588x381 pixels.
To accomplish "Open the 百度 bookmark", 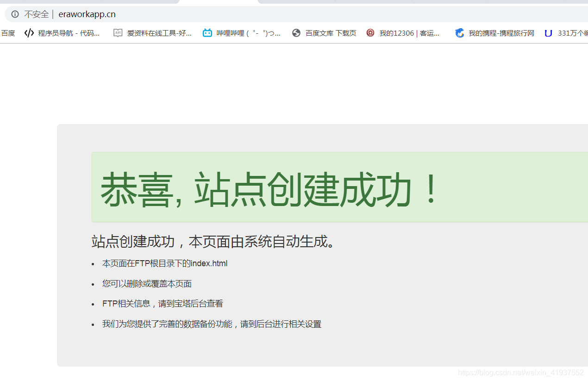I will (x=7, y=33).
